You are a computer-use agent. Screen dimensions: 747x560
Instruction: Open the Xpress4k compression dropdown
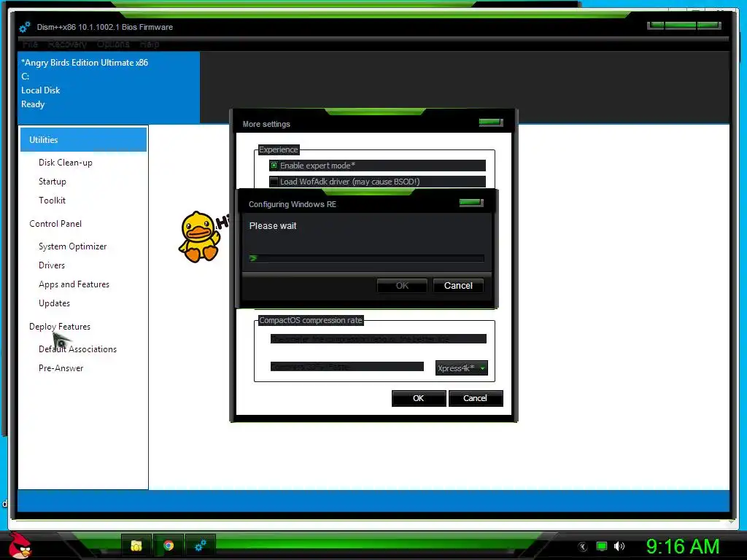pos(461,368)
